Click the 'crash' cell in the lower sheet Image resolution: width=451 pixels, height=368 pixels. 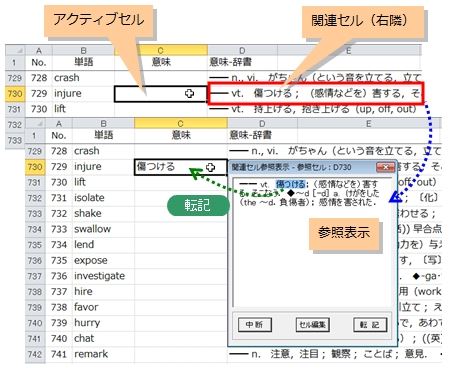pyautogui.click(x=103, y=151)
